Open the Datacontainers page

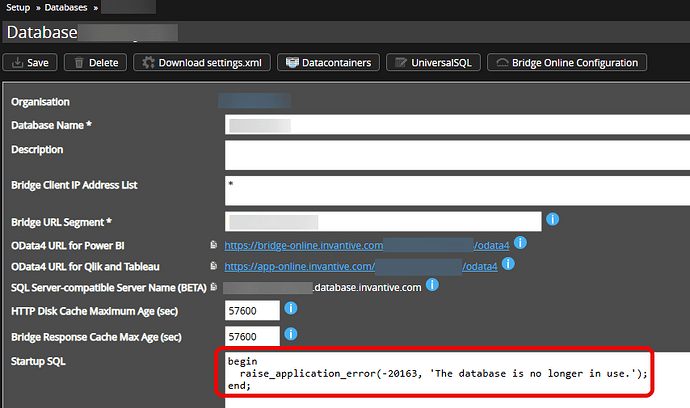[328, 63]
